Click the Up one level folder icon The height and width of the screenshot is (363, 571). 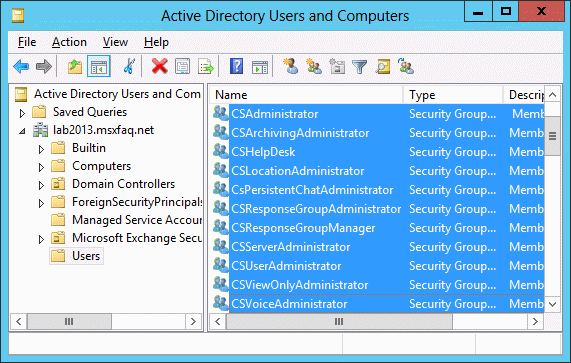coord(75,67)
